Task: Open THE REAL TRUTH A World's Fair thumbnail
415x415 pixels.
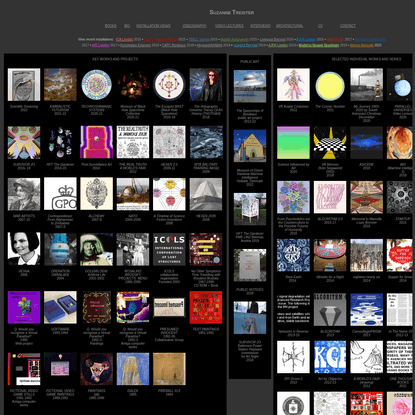Action: coord(133,142)
